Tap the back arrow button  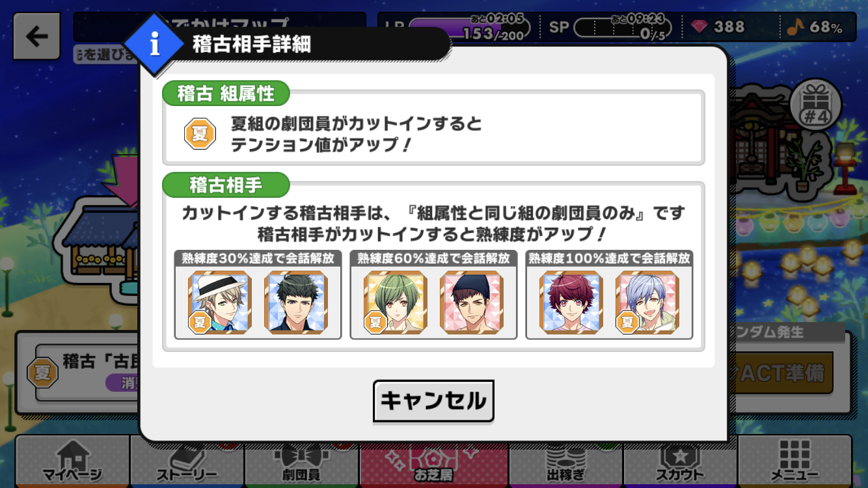coord(36,36)
